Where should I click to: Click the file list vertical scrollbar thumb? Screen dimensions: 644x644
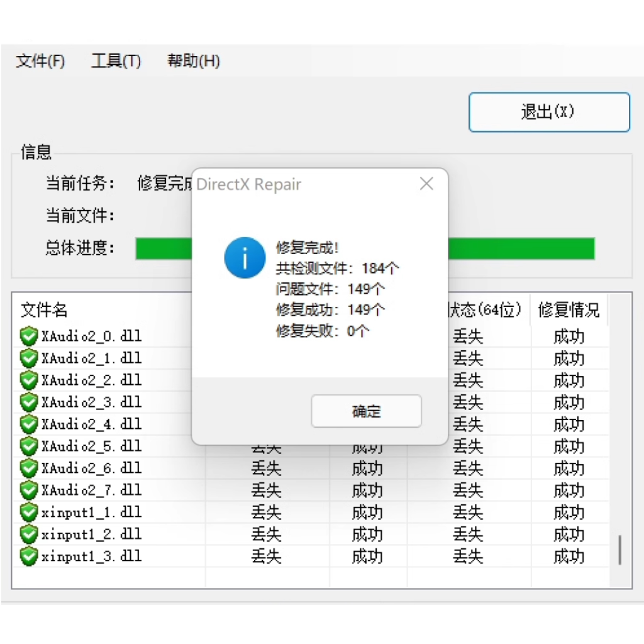(620, 550)
